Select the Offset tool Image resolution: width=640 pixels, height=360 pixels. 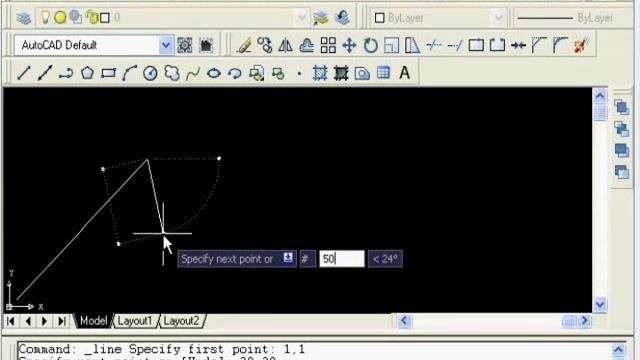[307, 45]
